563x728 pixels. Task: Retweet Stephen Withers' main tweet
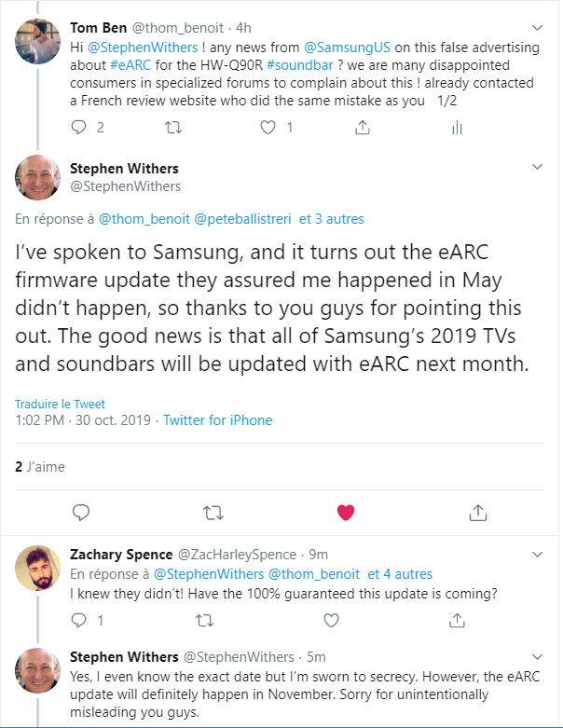[x=213, y=512]
